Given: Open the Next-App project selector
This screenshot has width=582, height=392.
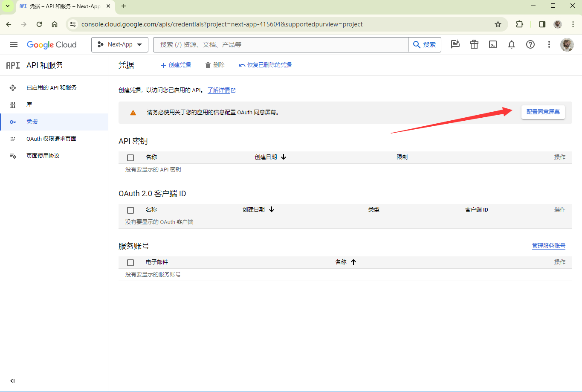Looking at the screenshot, I should coord(120,44).
